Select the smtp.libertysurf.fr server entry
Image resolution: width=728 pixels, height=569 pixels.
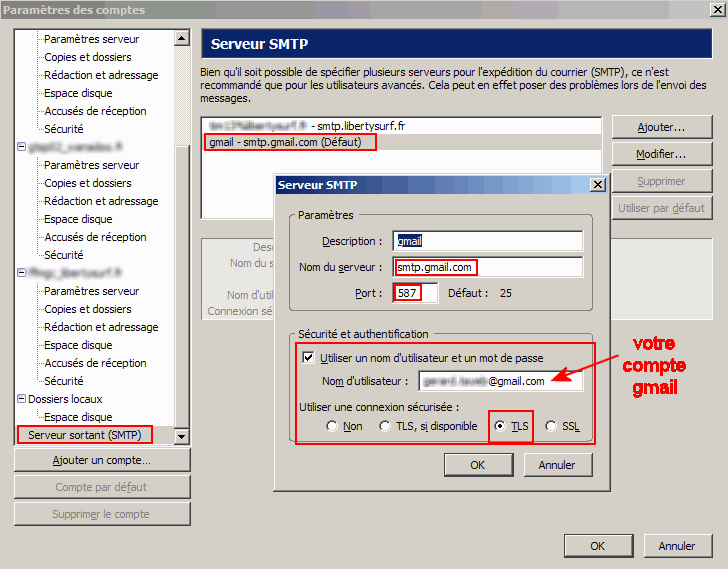point(307,126)
